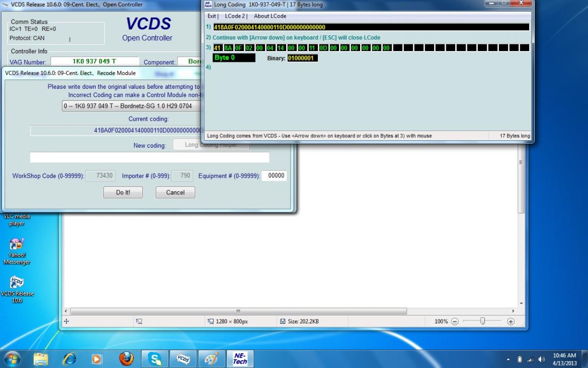Image resolution: width=588 pixels, height=368 pixels.
Task: Click the Do It! button
Action: pyautogui.click(x=123, y=192)
